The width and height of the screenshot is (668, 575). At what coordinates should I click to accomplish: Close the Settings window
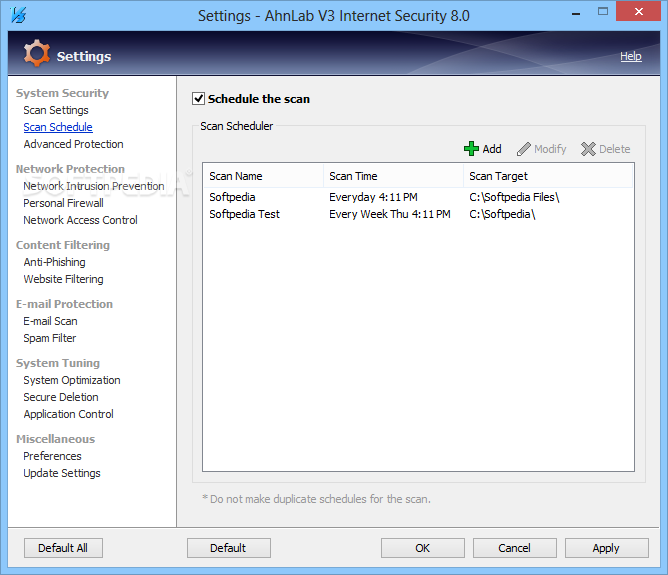click(638, 12)
